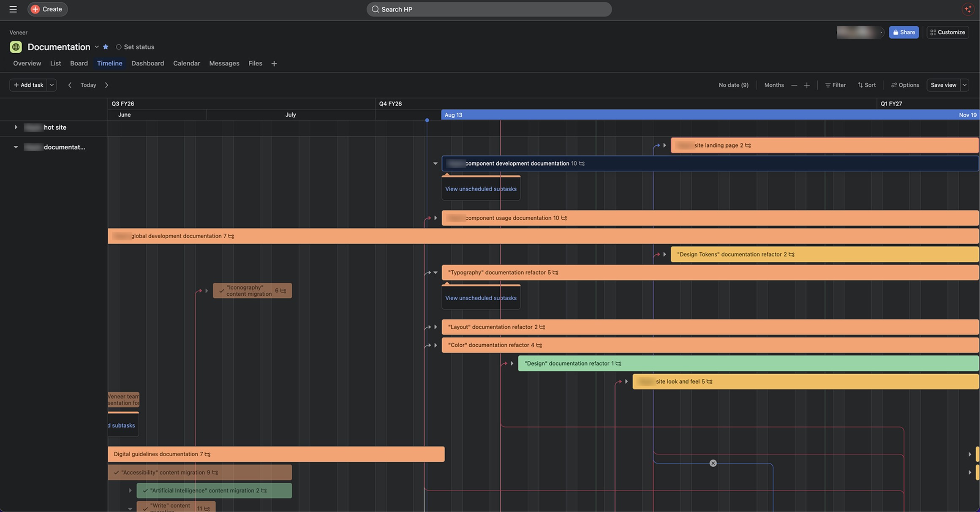The width and height of the screenshot is (980, 512).
Task: Open subtask icon on global development documentation
Action: [x=231, y=236]
